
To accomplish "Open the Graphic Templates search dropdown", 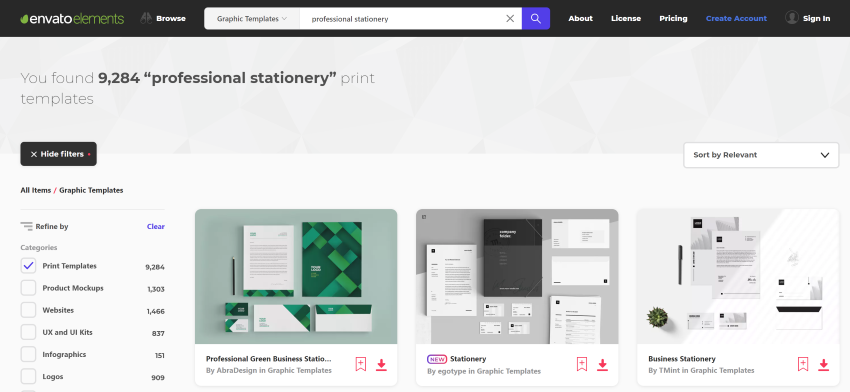I will tap(252, 18).
